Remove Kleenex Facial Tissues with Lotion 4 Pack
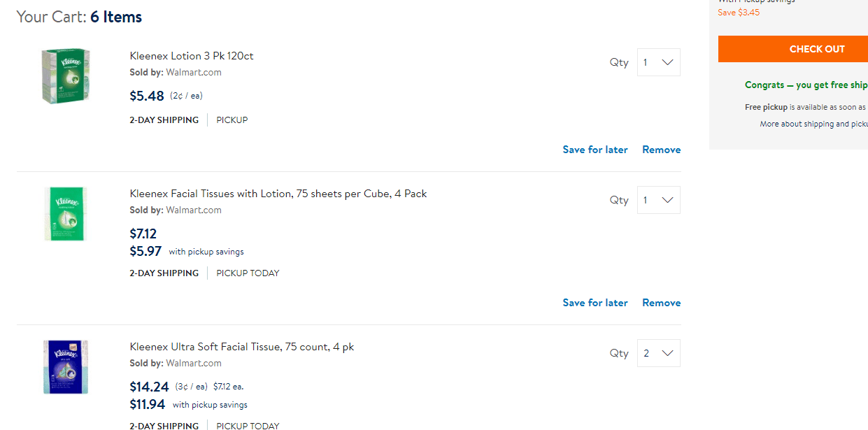This screenshot has width=868, height=430. click(661, 303)
